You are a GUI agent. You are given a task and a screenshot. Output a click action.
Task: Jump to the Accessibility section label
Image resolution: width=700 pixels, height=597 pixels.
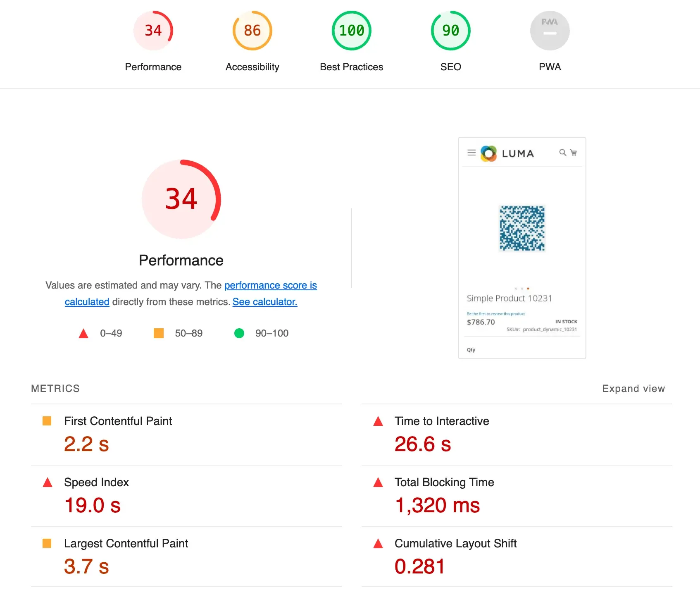tap(252, 67)
